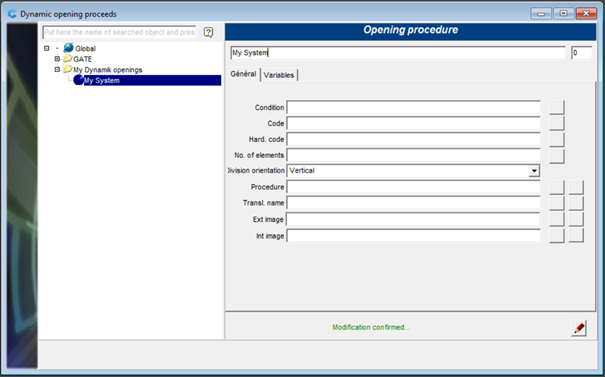The image size is (605, 377).
Task: Click second button beside Transl. name field
Action: 576,203
